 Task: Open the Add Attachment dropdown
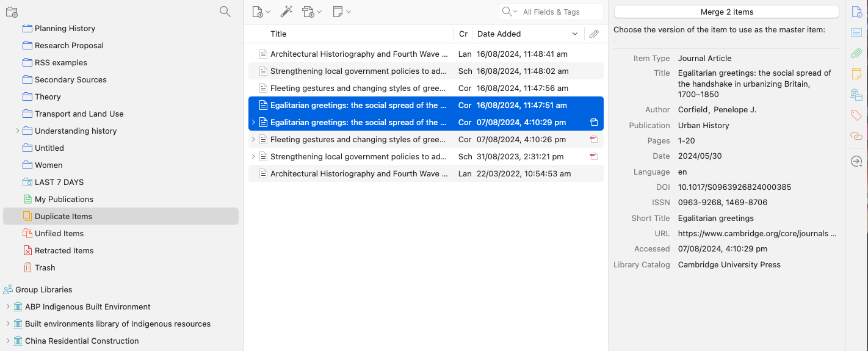[x=312, y=12]
